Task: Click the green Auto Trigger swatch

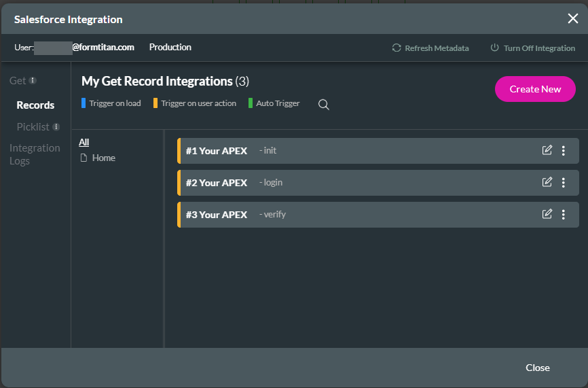Action: coord(250,103)
